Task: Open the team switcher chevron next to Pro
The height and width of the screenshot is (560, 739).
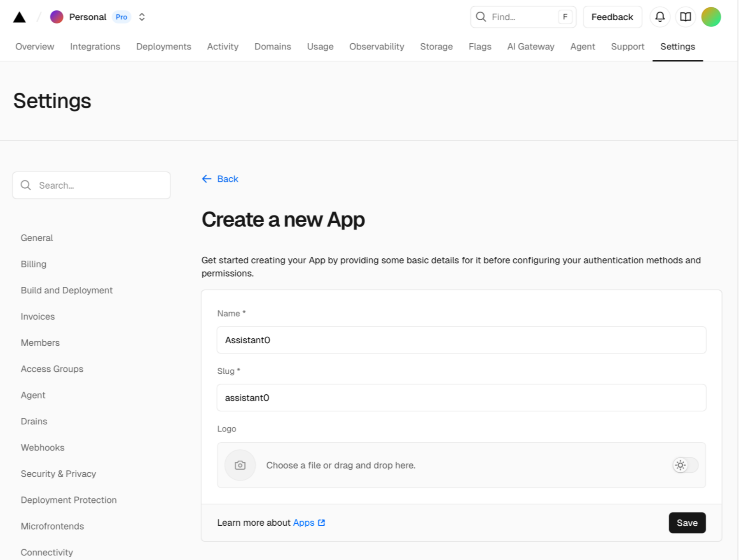Action: (x=141, y=17)
